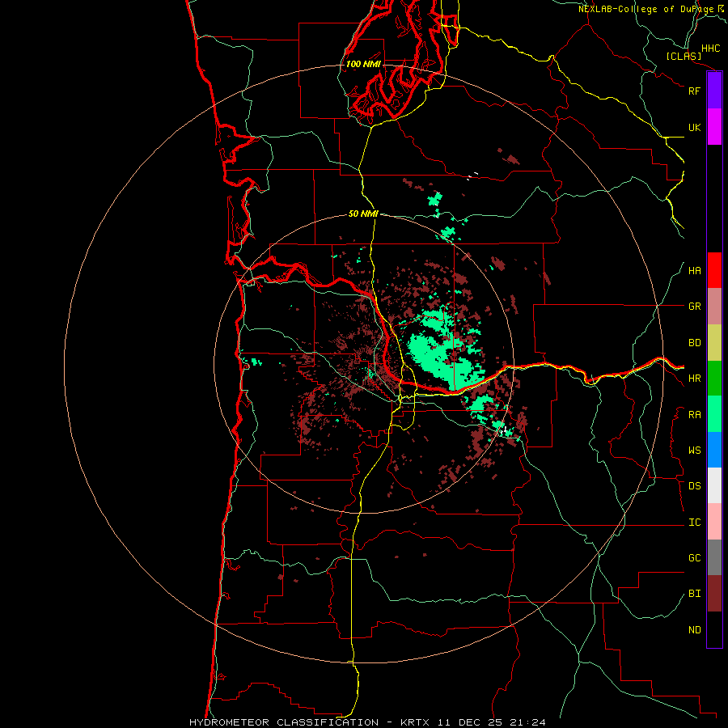Screen dimensions: 728x728
Task: Click the red HA color swatch
Action: 714,270
